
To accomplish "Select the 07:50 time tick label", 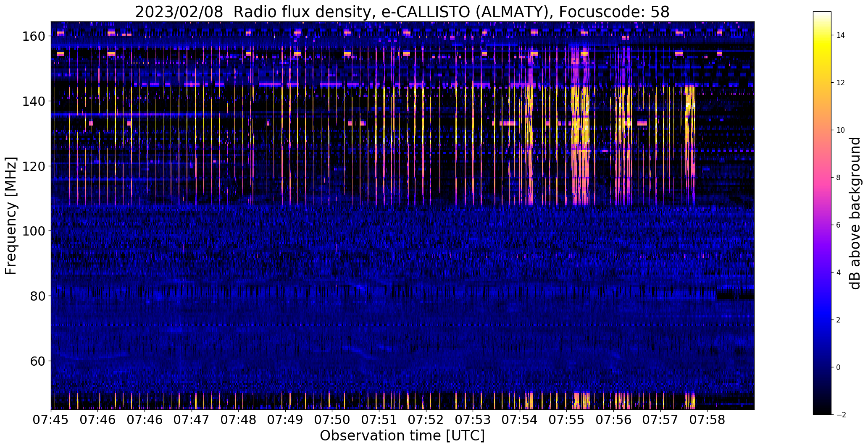I will (332, 420).
